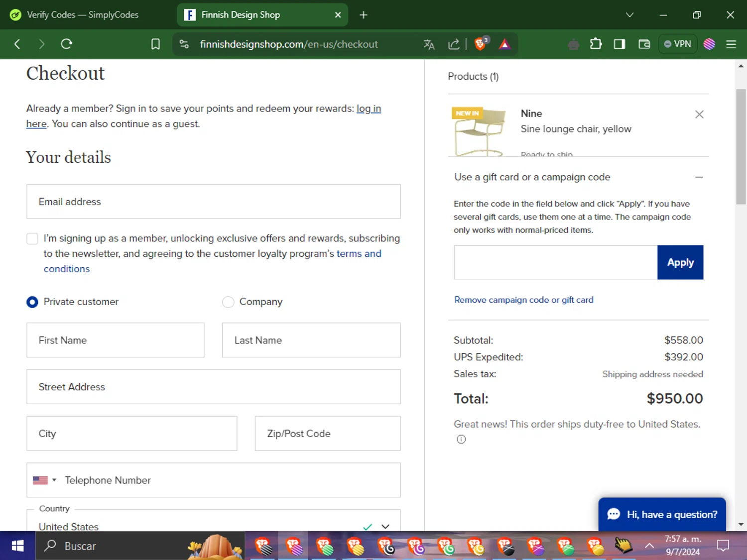747x560 pixels.
Task: Click the VPN button in toolbar
Action: tap(677, 44)
